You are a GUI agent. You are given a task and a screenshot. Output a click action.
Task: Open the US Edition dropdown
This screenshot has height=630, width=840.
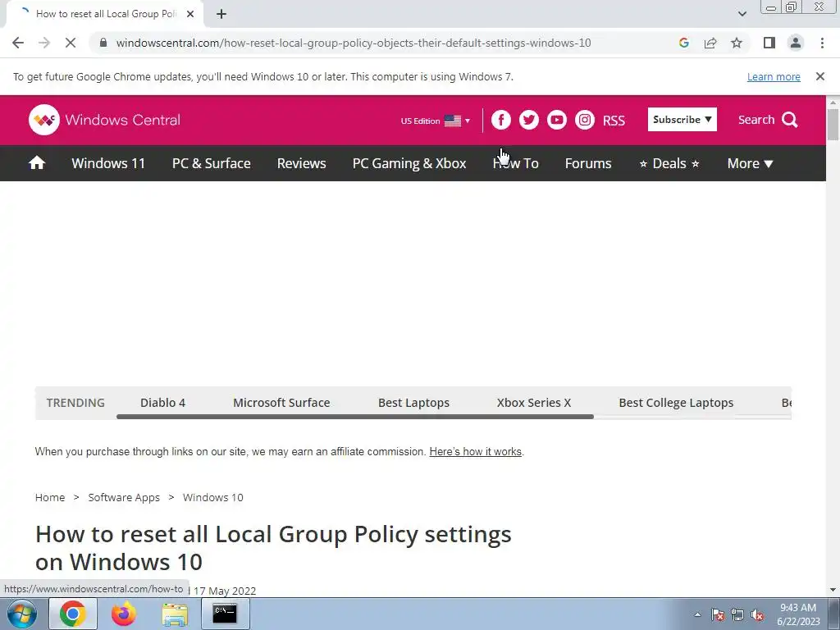click(435, 121)
